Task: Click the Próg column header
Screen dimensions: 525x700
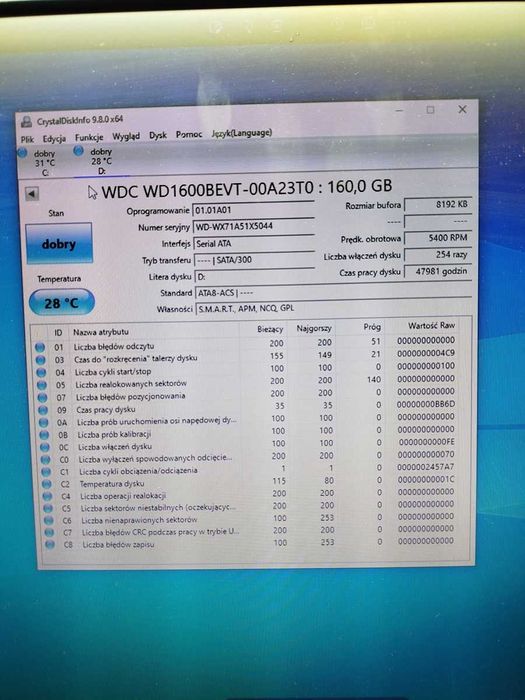Action: 371,327
